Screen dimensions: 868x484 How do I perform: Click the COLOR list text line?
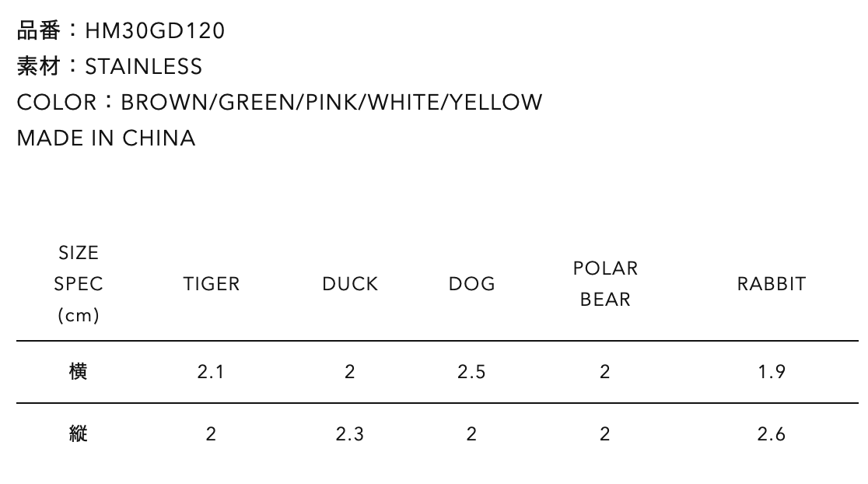(x=279, y=103)
